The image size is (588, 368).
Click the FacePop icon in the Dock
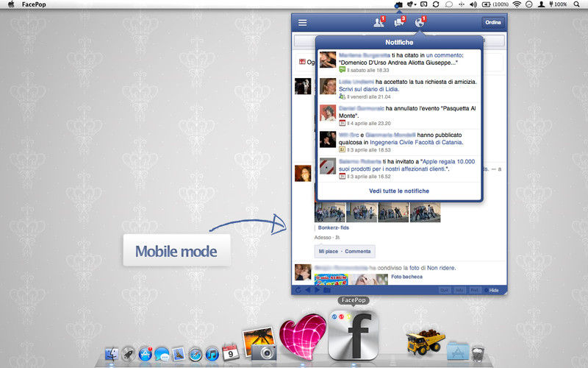tap(354, 336)
